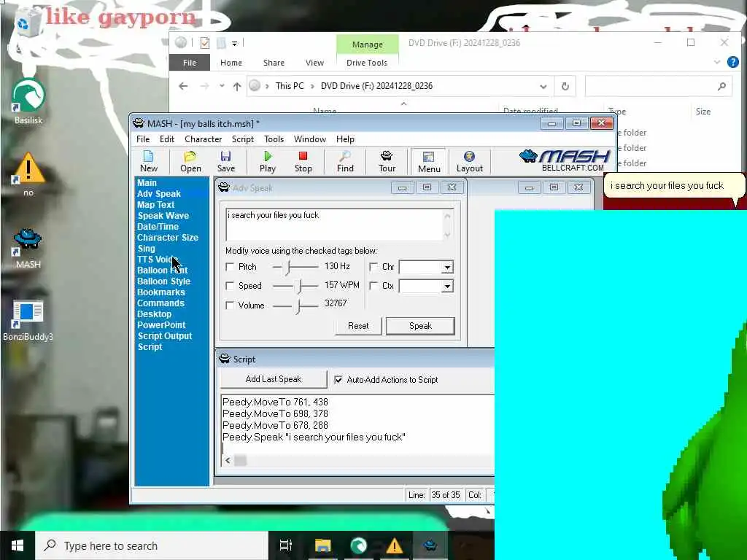Open the Basilisk desktop shortcut
Screen dimensions: 747x560
pyautogui.click(x=28, y=101)
